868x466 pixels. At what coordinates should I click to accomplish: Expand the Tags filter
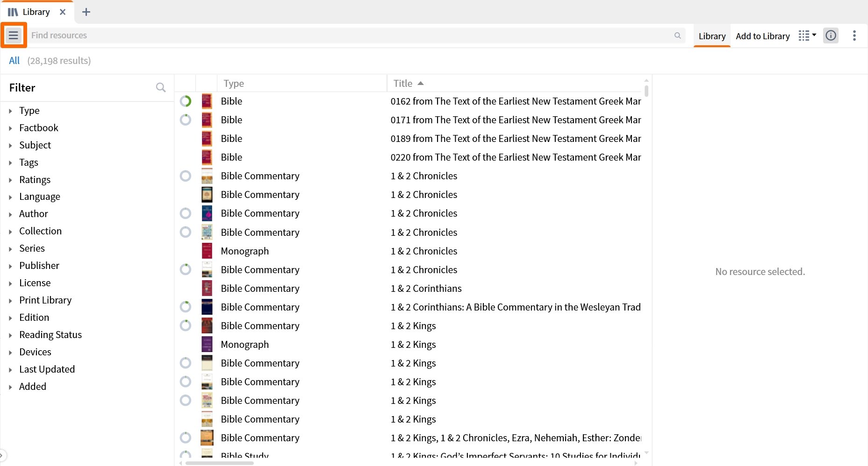[x=10, y=163]
